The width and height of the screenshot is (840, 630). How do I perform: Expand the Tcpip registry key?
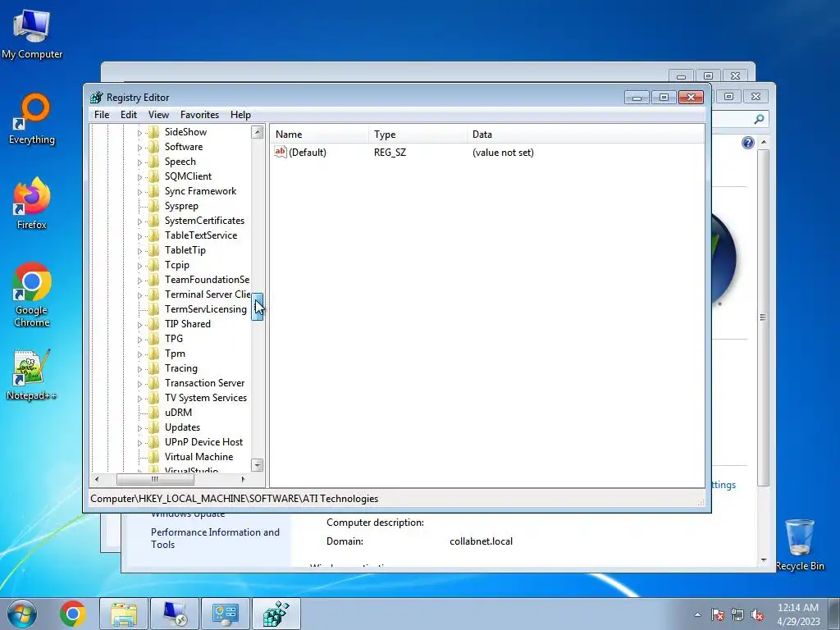coord(139,266)
